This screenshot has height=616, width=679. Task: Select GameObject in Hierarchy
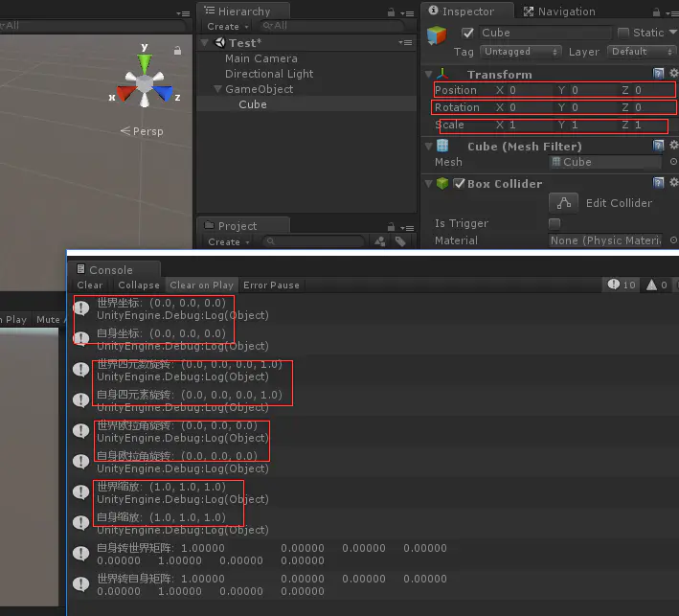click(259, 89)
